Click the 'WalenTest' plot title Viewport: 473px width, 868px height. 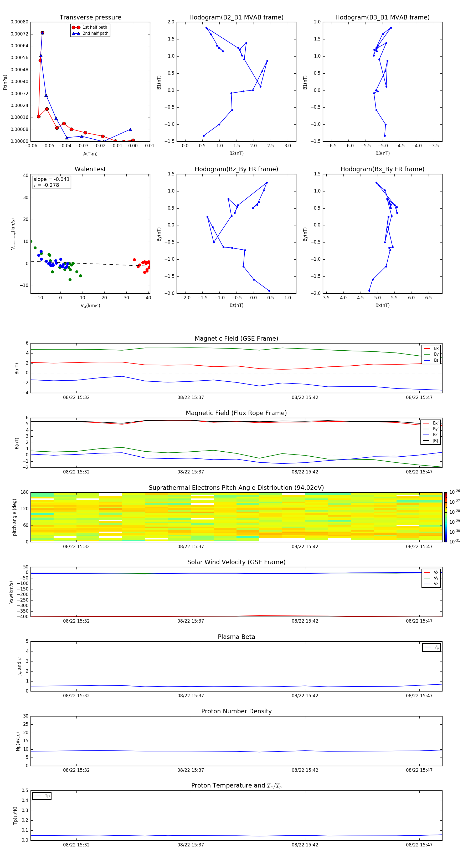tap(90, 169)
